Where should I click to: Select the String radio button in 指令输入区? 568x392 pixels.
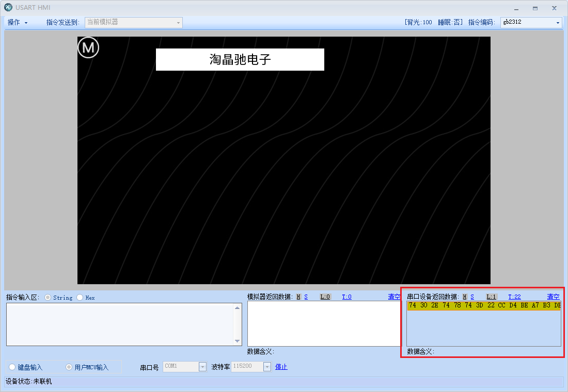[x=48, y=297]
